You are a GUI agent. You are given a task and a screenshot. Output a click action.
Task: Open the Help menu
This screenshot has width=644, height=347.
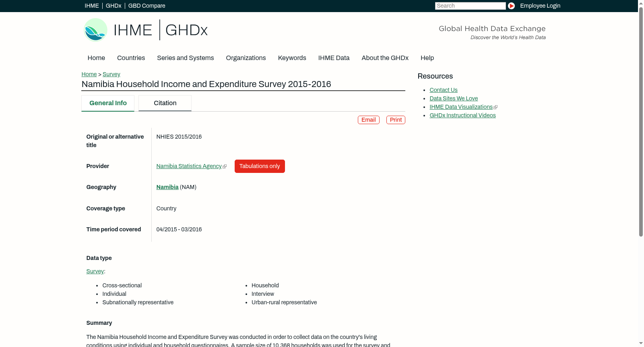(x=427, y=58)
